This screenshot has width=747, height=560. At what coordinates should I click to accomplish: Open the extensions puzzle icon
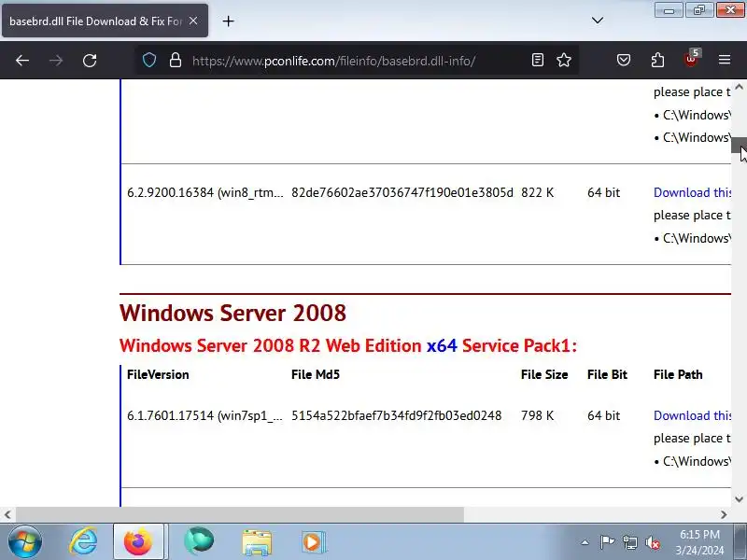(x=657, y=60)
